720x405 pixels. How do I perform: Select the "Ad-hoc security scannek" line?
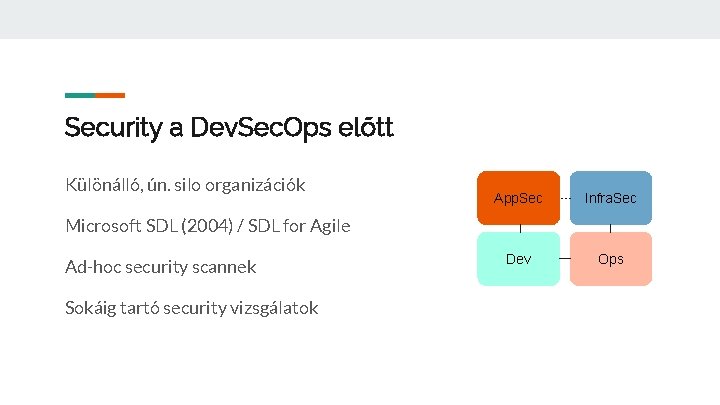(x=160, y=267)
